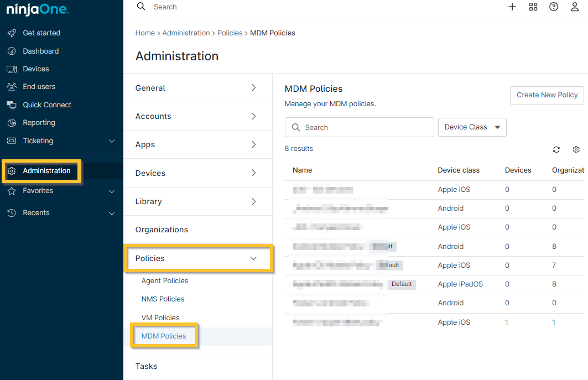Navigate to Home via the breadcrumb link
The image size is (588, 380).
click(145, 33)
